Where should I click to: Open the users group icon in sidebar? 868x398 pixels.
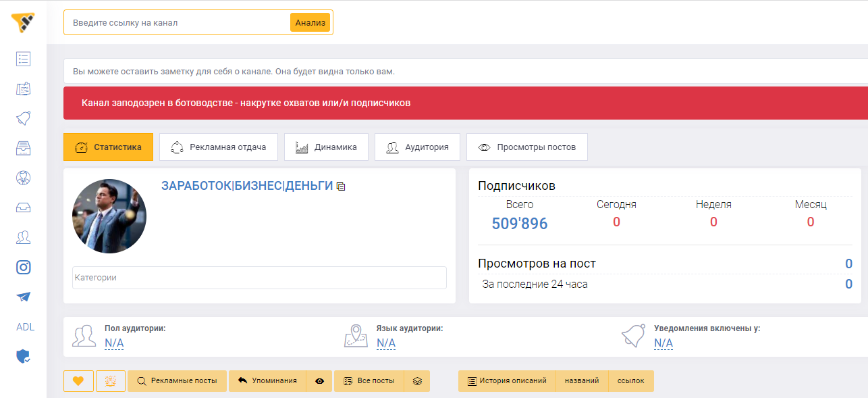tap(23, 237)
